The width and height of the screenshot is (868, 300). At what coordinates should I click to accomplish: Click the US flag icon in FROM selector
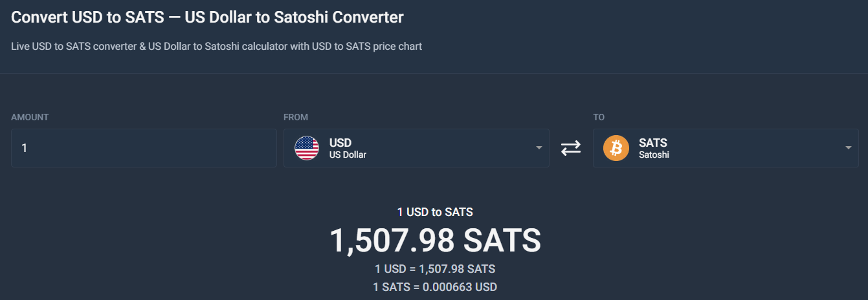click(307, 148)
